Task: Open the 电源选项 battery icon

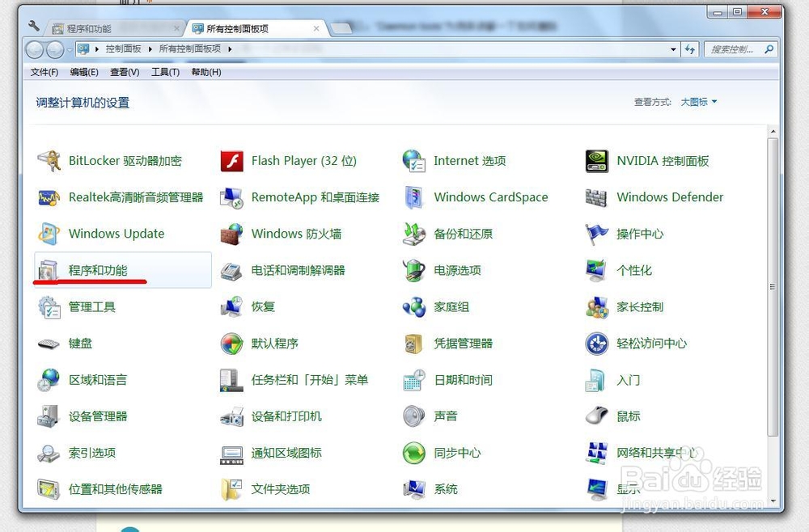Action: tap(413, 271)
